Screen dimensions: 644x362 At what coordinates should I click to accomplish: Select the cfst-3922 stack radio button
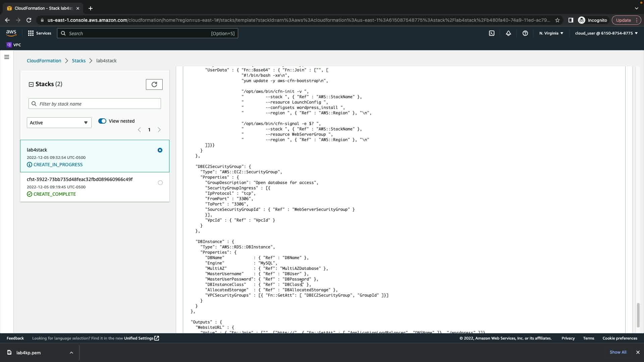pyautogui.click(x=160, y=183)
